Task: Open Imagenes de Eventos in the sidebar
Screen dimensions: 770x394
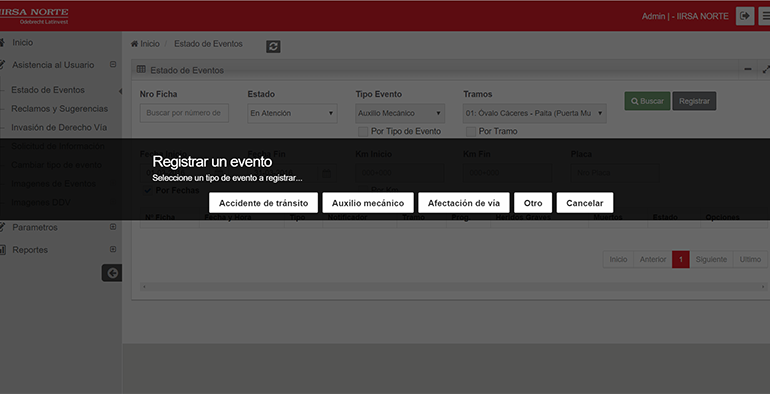Action: (x=54, y=183)
